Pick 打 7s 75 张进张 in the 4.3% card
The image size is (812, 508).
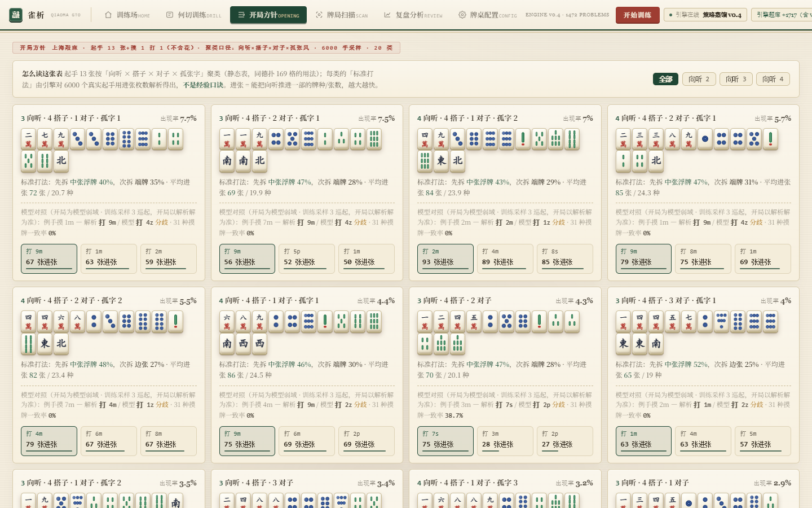coord(445,440)
